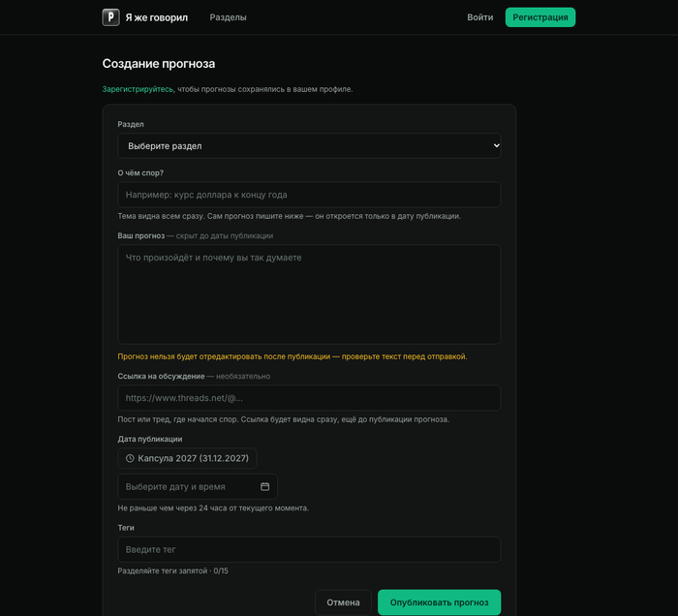Click the Не раньше чем через 24 часа hint

coord(213,508)
